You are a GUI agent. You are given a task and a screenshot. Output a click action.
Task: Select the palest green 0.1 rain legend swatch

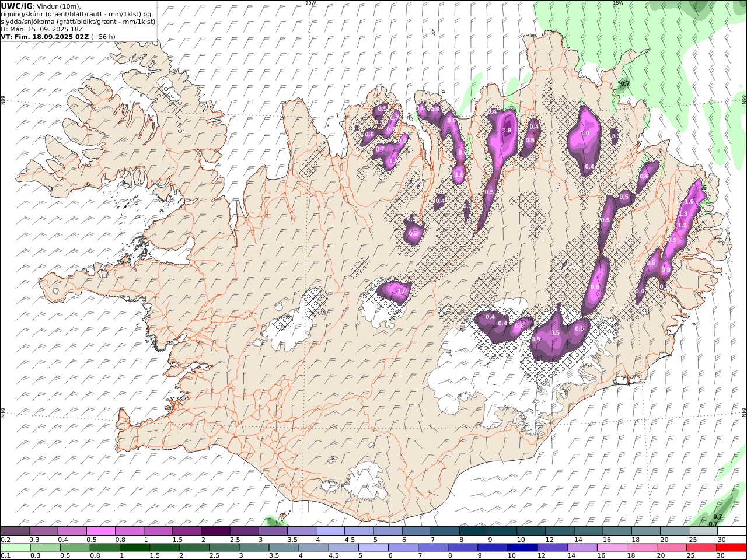click(x=15, y=548)
